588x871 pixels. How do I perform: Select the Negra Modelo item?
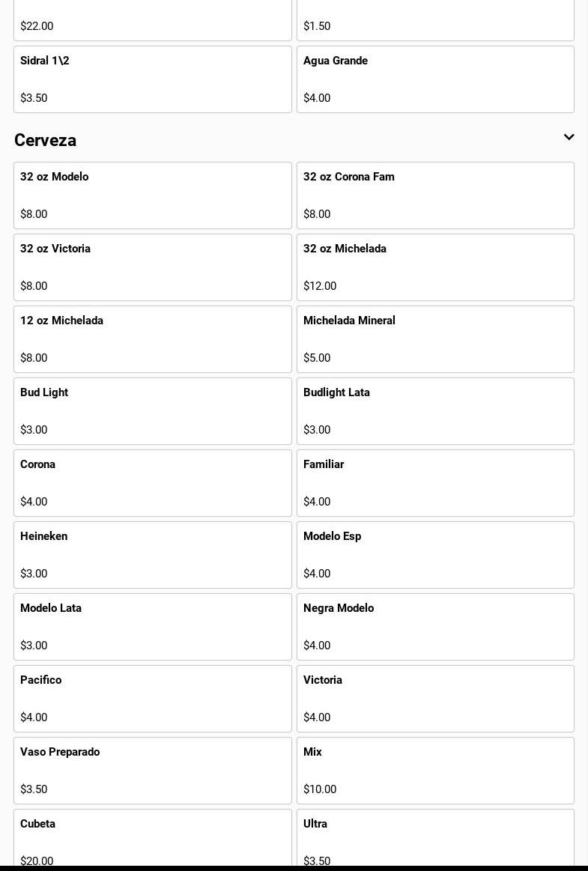point(435,627)
